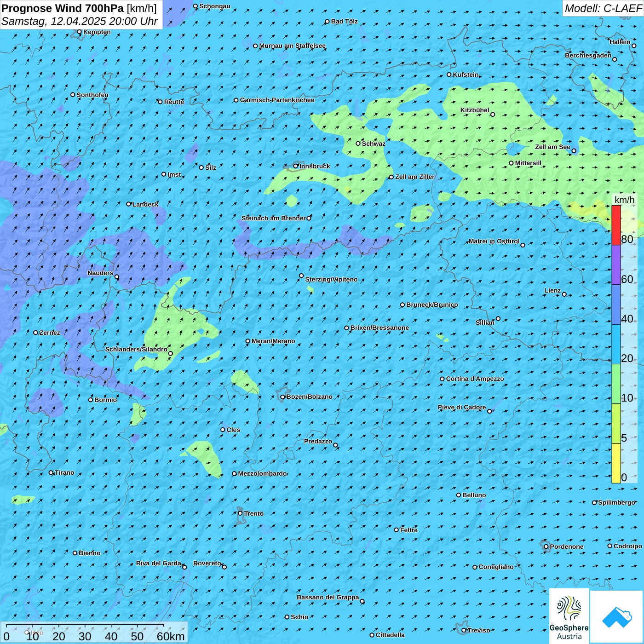Click the 'Garmisch-Partenkirchen' label

277,100
